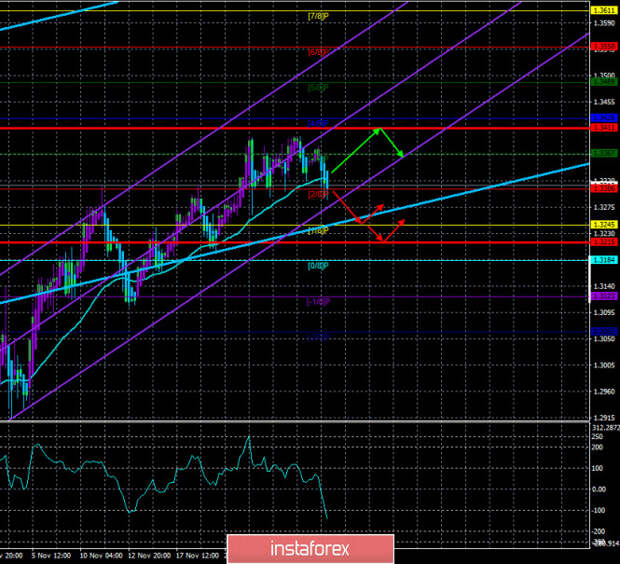Click the -100 indicator scale label

[598, 511]
